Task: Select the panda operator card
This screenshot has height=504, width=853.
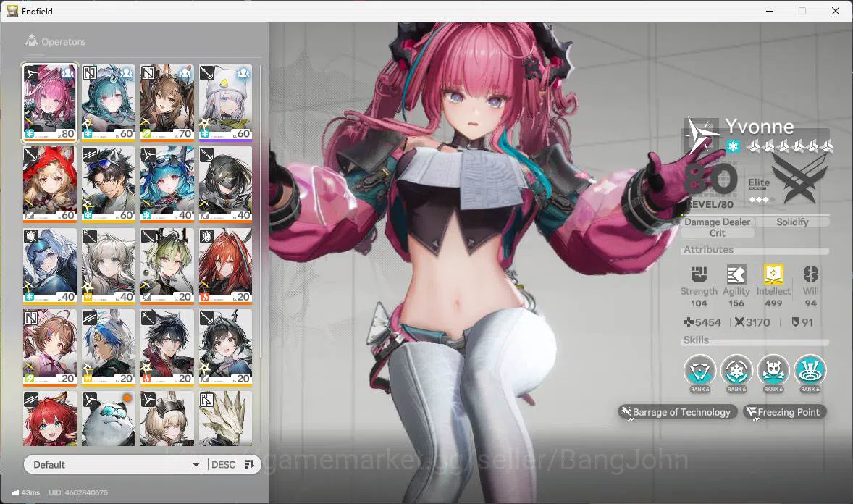Action: click(109, 419)
